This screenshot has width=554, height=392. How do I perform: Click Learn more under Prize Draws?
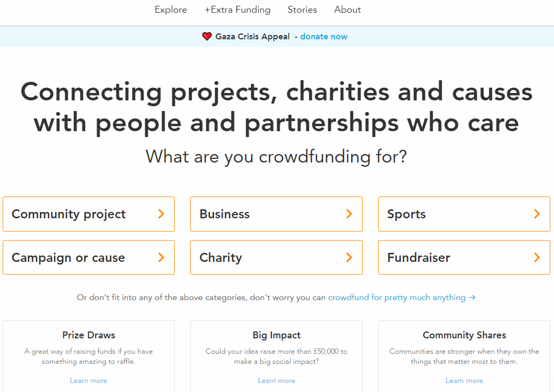pyautogui.click(x=89, y=381)
